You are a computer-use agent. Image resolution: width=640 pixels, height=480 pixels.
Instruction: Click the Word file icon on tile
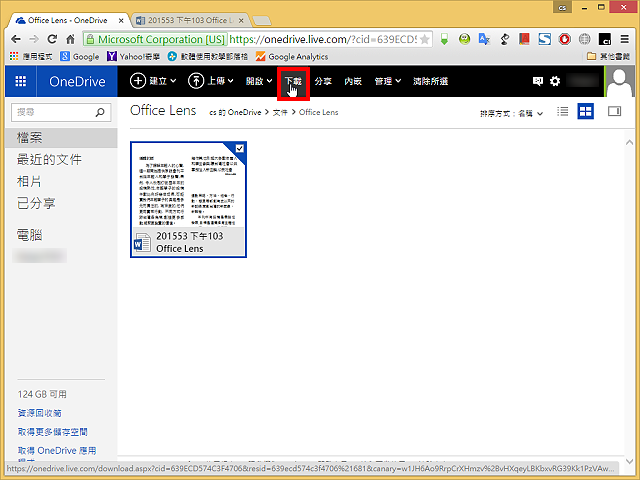click(142, 243)
